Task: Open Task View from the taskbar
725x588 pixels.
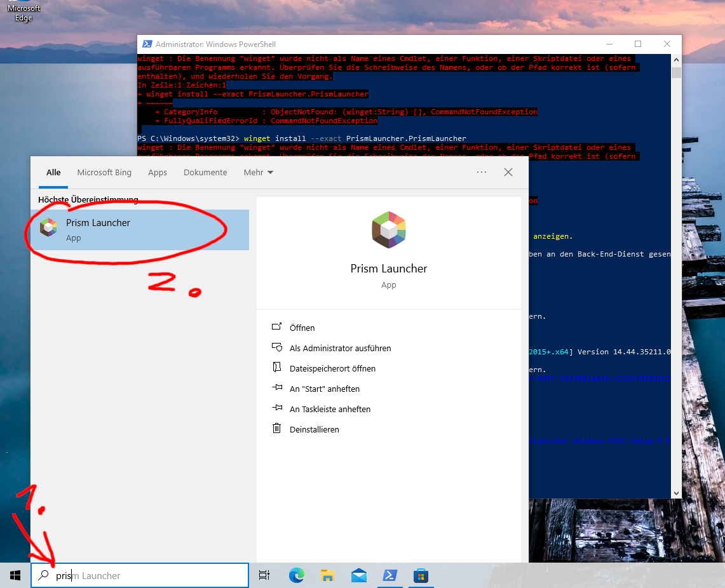Action: (x=264, y=575)
